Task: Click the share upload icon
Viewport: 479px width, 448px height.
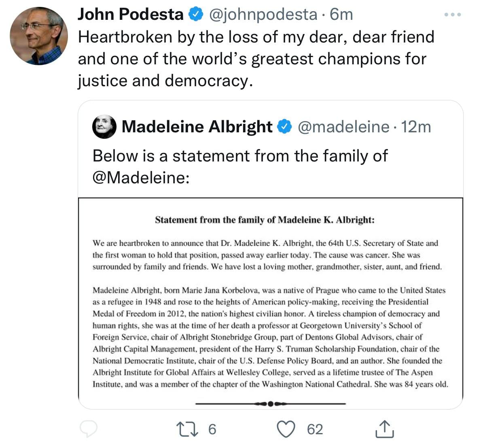Action: 384,429
